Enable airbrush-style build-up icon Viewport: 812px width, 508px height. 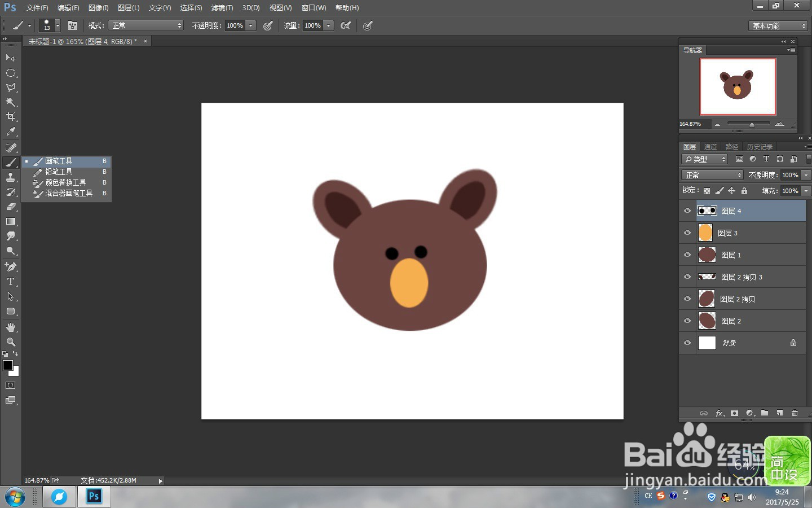click(346, 25)
